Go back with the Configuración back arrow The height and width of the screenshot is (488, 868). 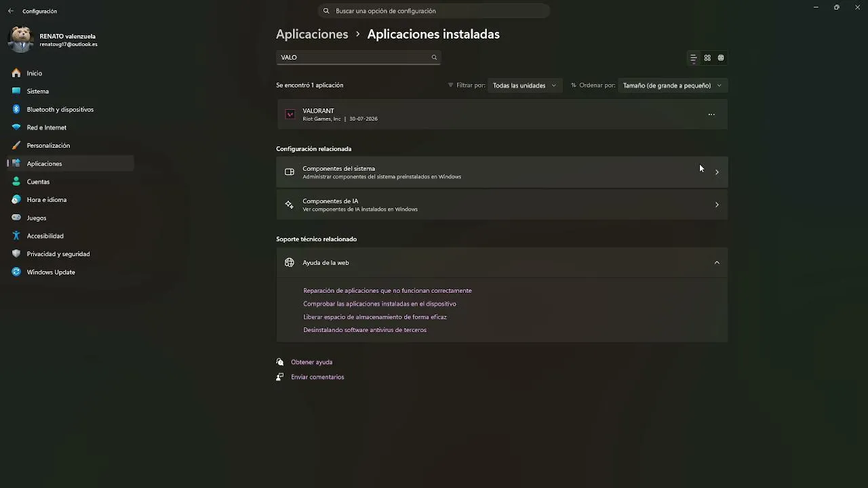(10, 11)
